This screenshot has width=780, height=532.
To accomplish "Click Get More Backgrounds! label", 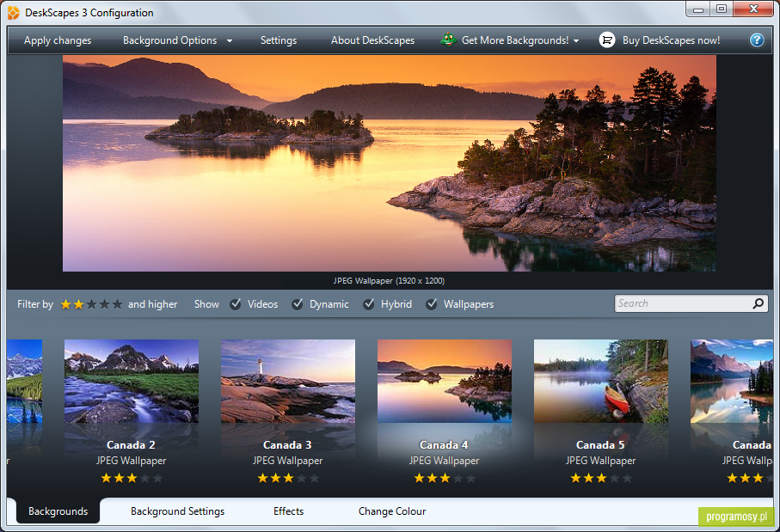I will 515,40.
